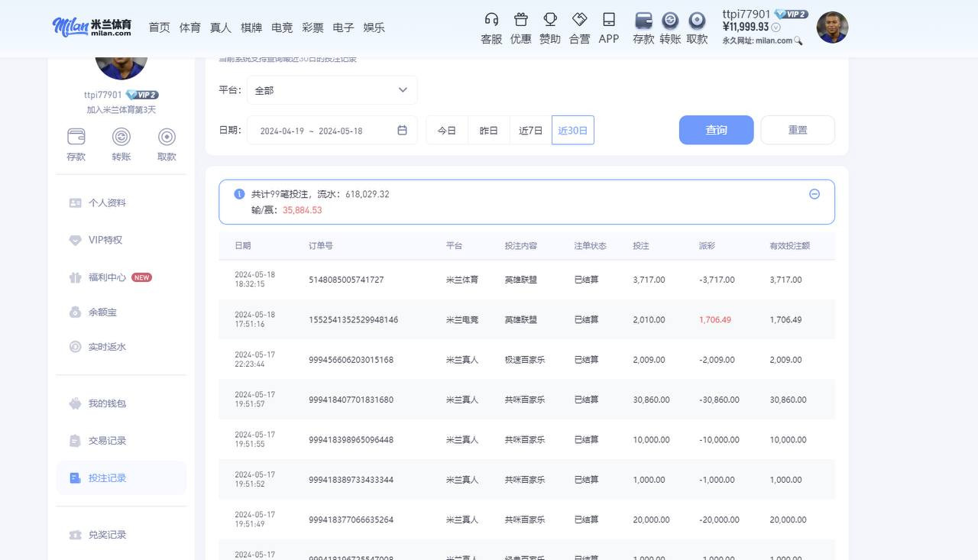This screenshot has width=978, height=560.
Task: Expand balance chevron beside ¥11,999.93
Action: pos(776,28)
